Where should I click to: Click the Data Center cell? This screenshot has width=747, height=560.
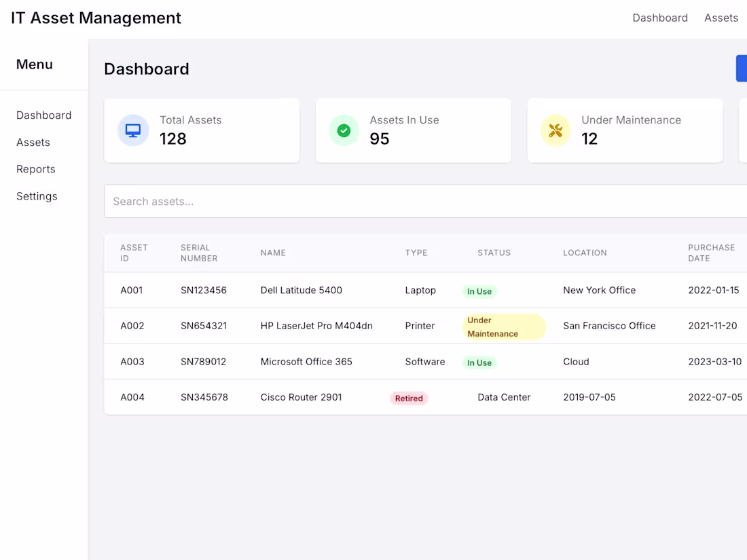click(x=504, y=398)
